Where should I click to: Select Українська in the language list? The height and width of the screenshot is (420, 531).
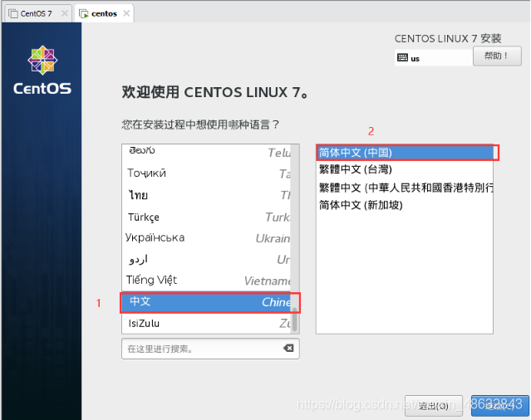[x=206, y=238]
